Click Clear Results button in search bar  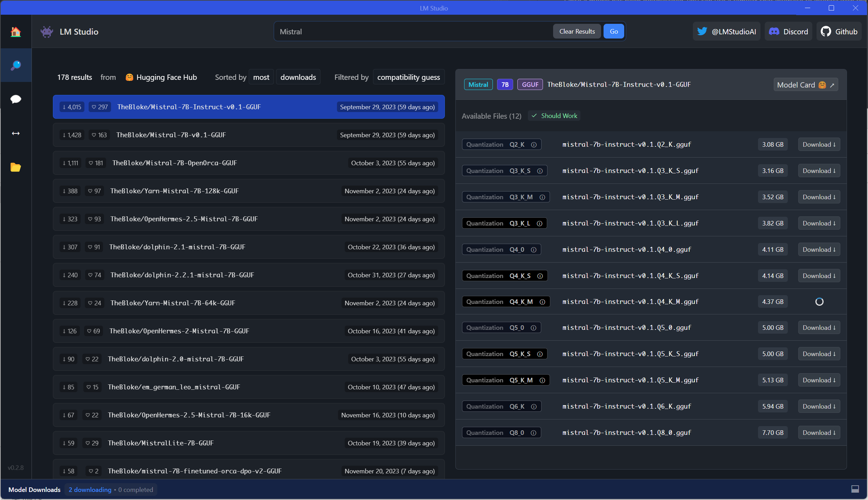[577, 31]
